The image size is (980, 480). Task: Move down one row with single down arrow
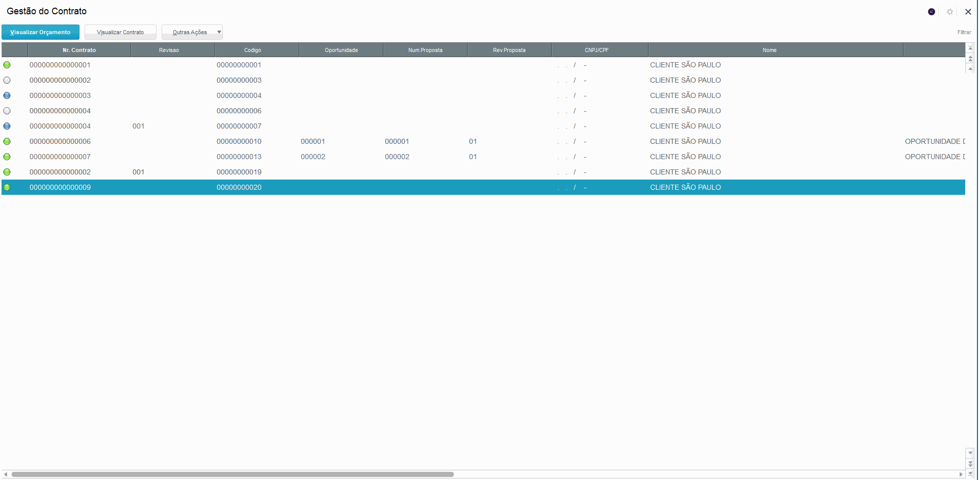[x=970, y=453]
